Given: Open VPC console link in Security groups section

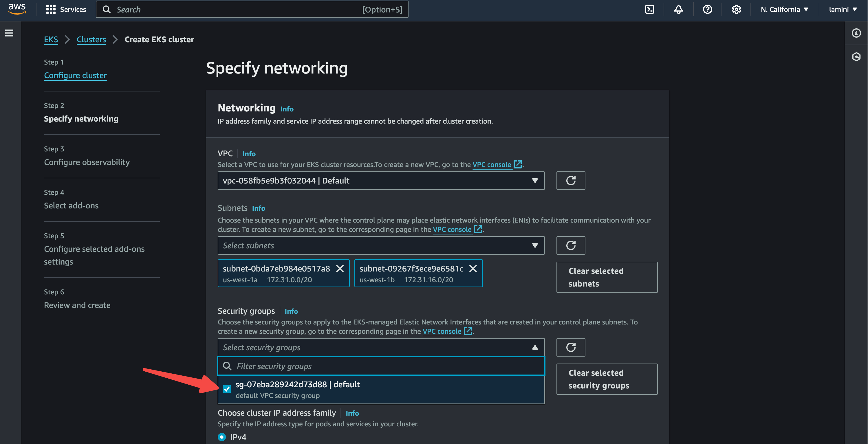Looking at the screenshot, I should (442, 331).
